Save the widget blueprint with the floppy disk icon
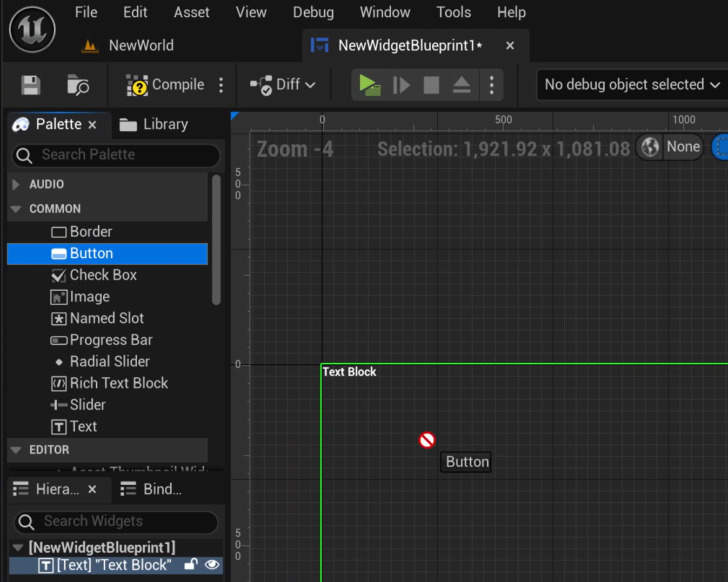 [x=31, y=85]
